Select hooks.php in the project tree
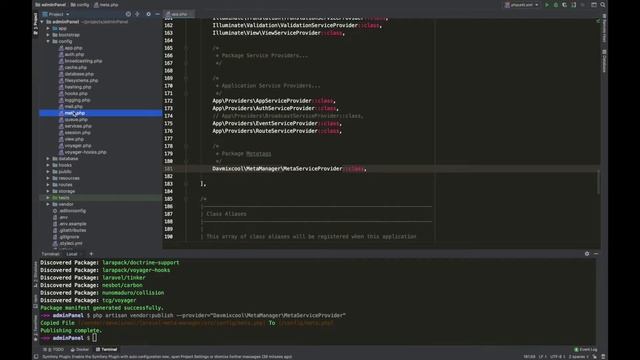 coord(73,94)
